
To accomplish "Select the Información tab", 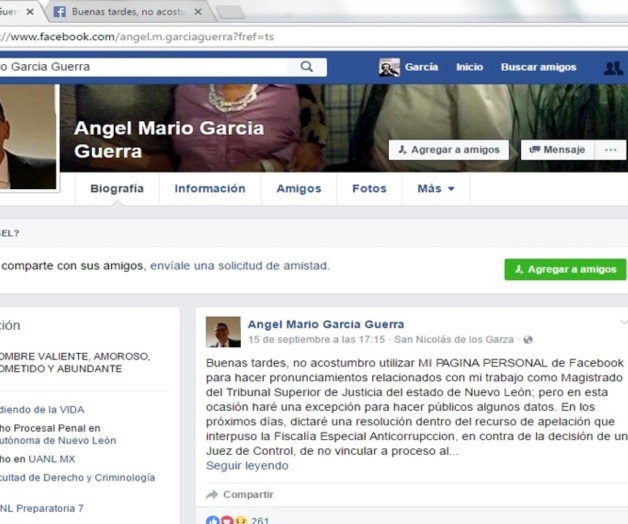I will coord(210,189).
